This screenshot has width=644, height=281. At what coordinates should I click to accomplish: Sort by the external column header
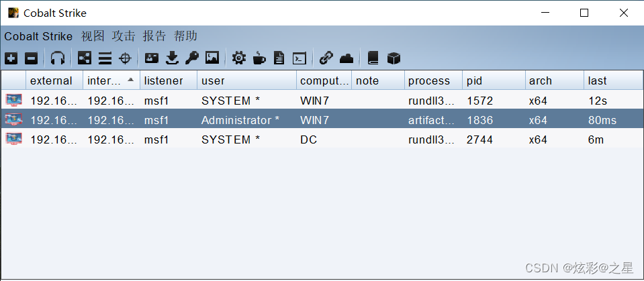tap(54, 80)
